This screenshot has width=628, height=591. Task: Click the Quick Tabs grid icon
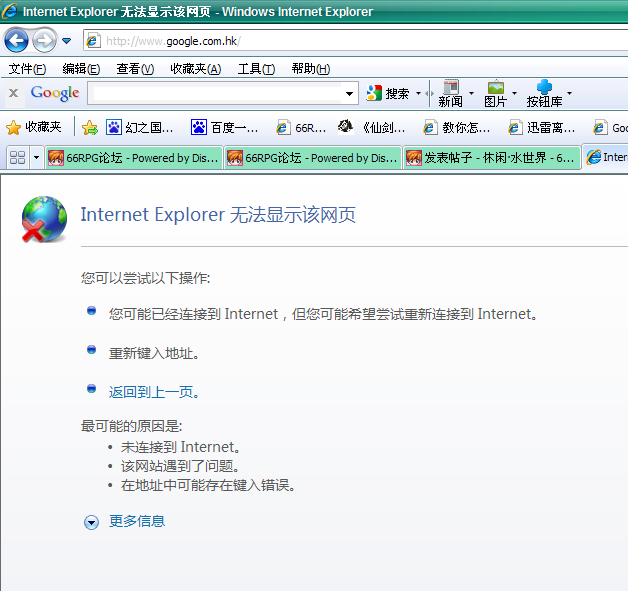[x=18, y=157]
